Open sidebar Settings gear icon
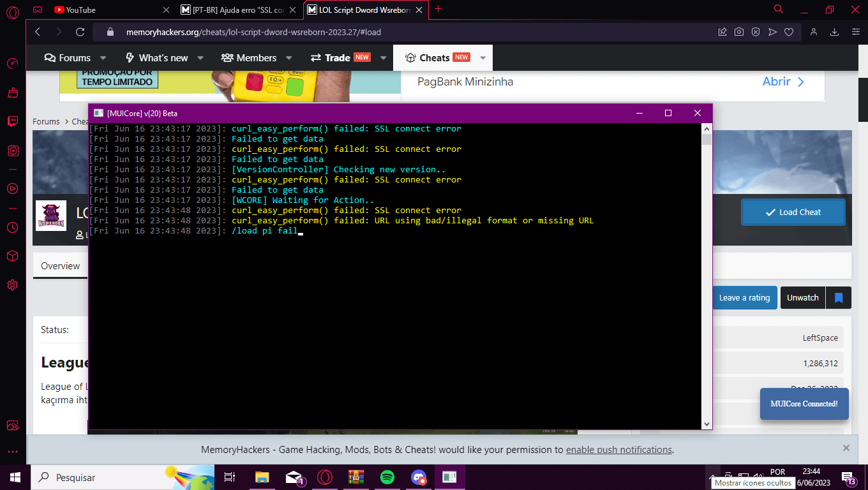This screenshot has height=490, width=868. click(12, 285)
